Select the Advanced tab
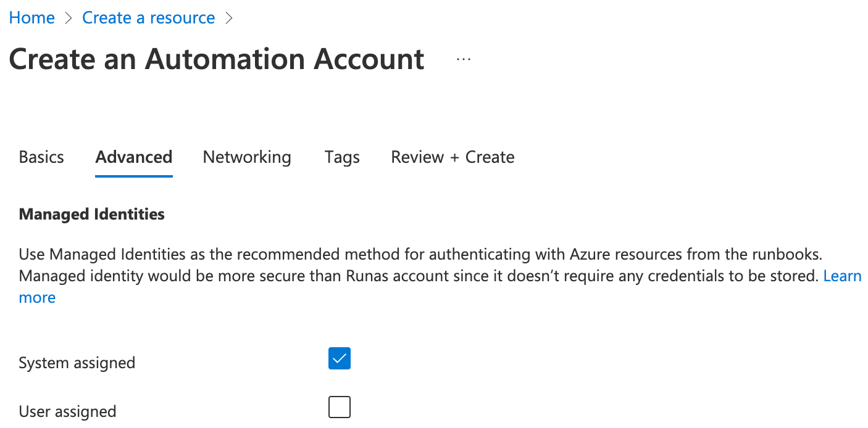Image resolution: width=868 pixels, height=428 pixels. tap(133, 157)
